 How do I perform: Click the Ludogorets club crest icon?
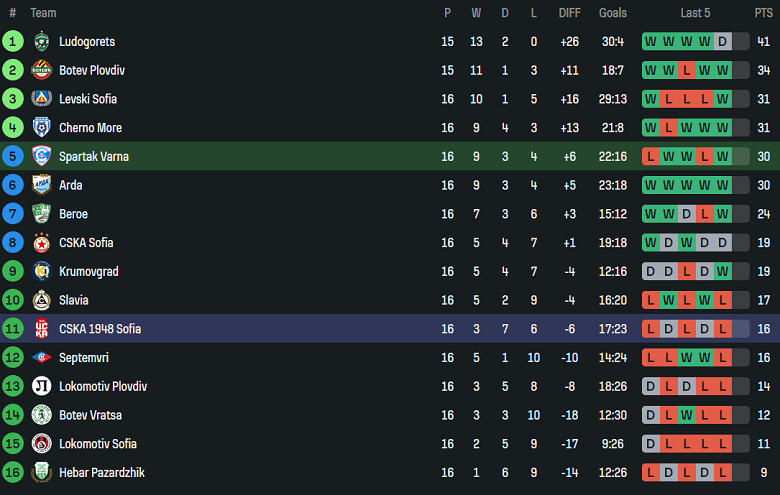coord(41,42)
